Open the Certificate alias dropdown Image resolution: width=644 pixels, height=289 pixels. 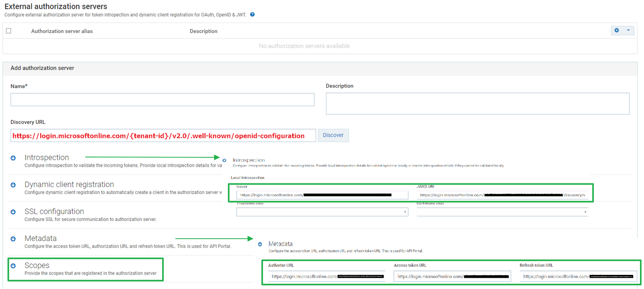pos(502,212)
